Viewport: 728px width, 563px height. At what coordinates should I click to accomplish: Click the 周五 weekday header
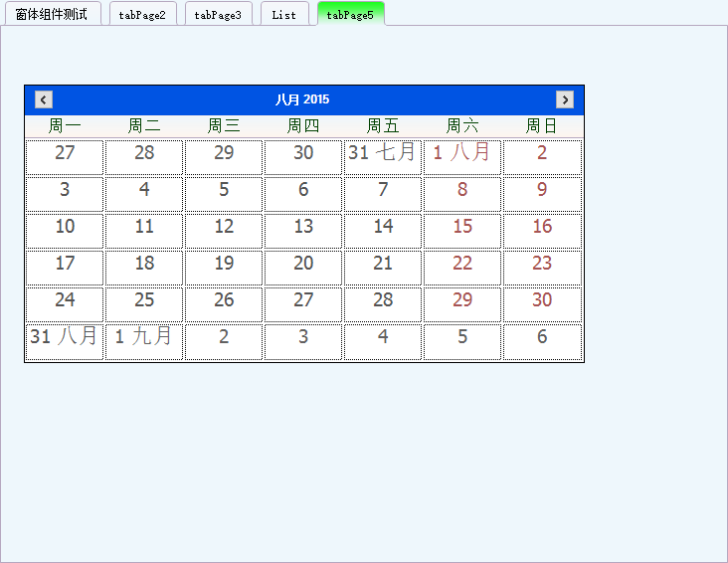383,126
